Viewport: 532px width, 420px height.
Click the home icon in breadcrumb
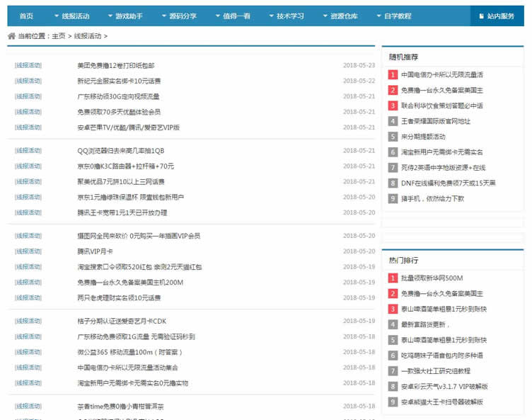coord(11,36)
